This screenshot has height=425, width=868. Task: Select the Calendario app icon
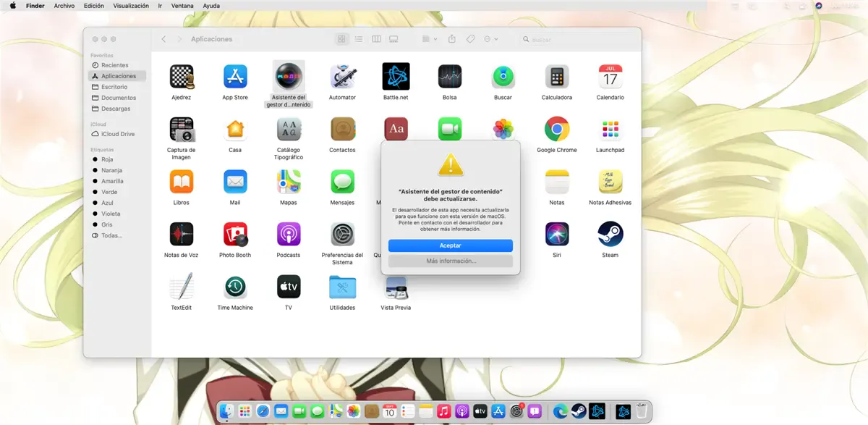pyautogui.click(x=610, y=76)
